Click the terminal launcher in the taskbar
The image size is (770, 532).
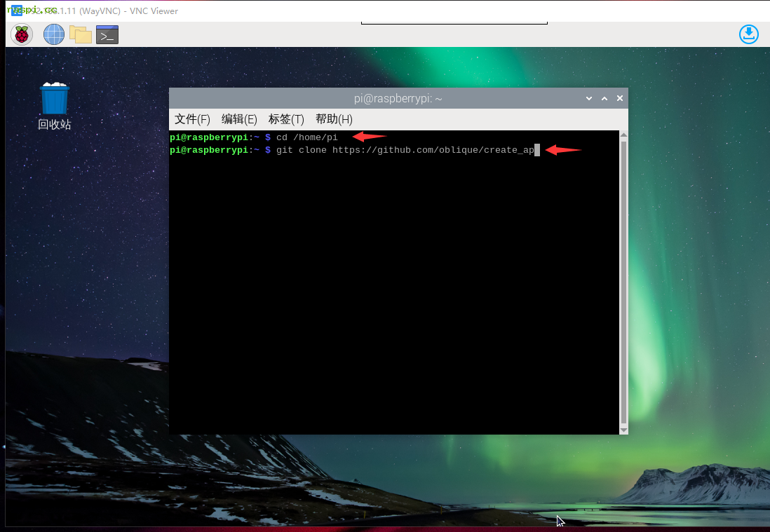point(107,34)
